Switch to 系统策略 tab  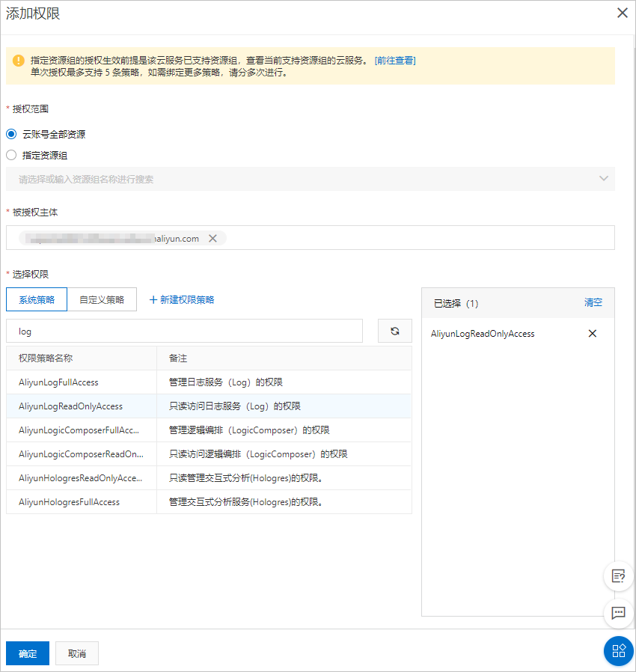click(x=37, y=299)
